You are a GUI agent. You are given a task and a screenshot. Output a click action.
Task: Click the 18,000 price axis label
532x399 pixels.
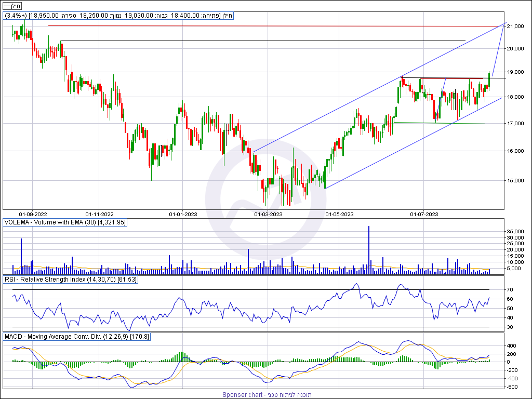tap(516, 97)
